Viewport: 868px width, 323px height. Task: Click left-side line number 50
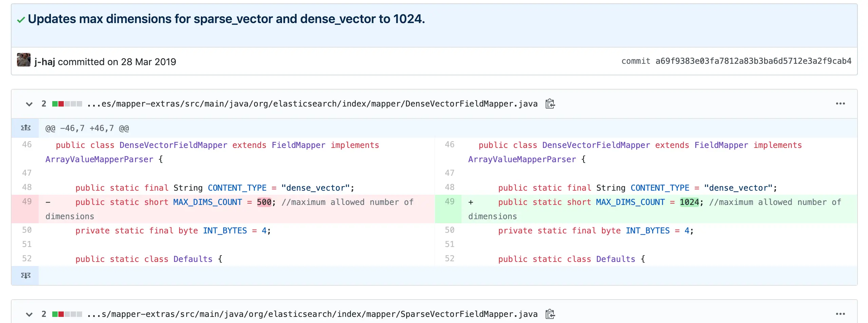tap(27, 230)
